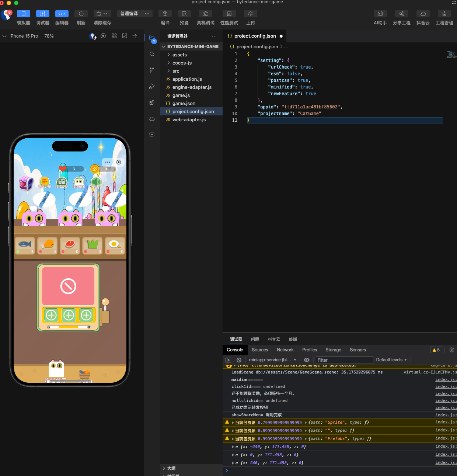Screen dimensions: 457x476
Task: Open game.json in the file tree
Action: pyautogui.click(x=191, y=103)
